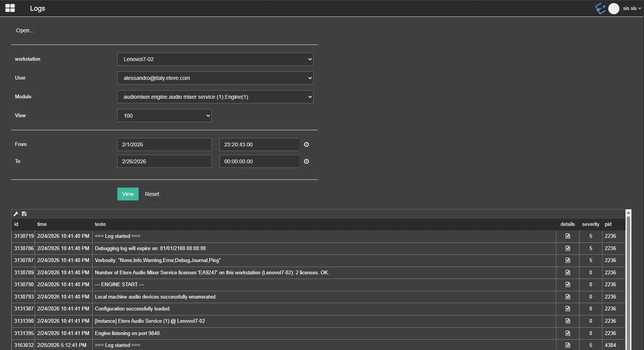Click the save icon above log table
This screenshot has height=350, width=644.
[24, 214]
